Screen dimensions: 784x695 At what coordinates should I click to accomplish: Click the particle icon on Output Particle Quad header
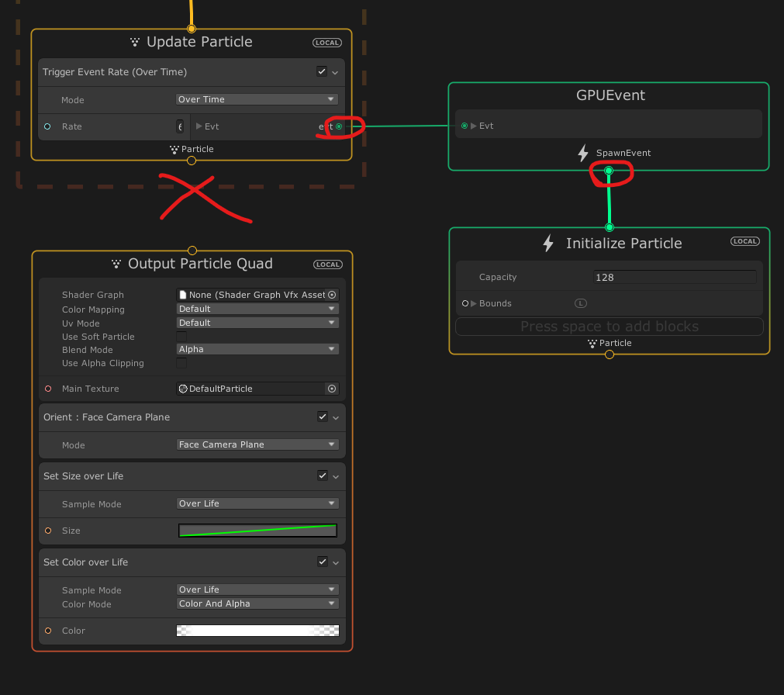[116, 264]
